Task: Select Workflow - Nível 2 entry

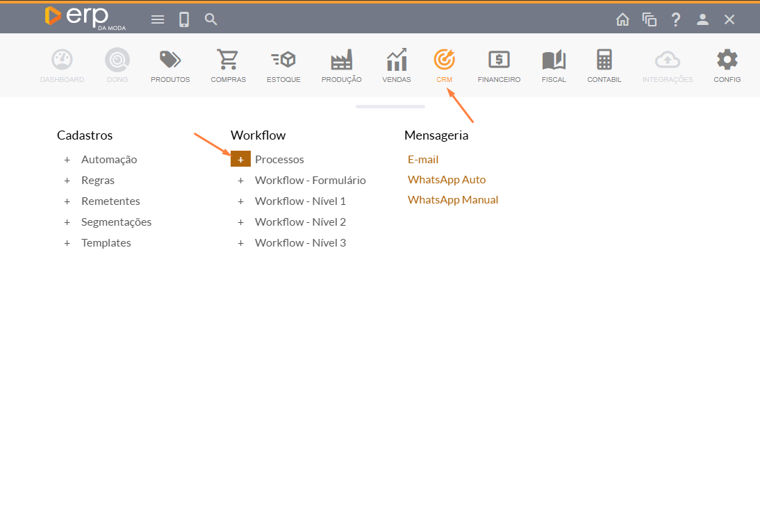Action: pyautogui.click(x=300, y=222)
